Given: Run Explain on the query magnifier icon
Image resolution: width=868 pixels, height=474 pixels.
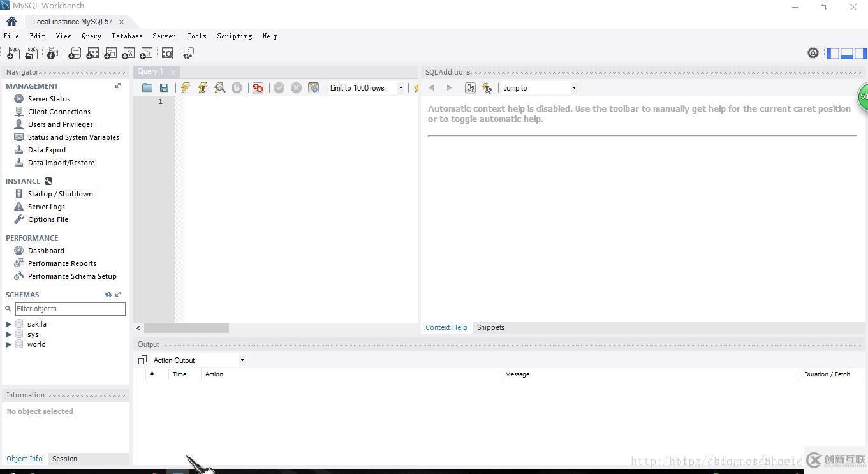Looking at the screenshot, I should click(x=220, y=88).
